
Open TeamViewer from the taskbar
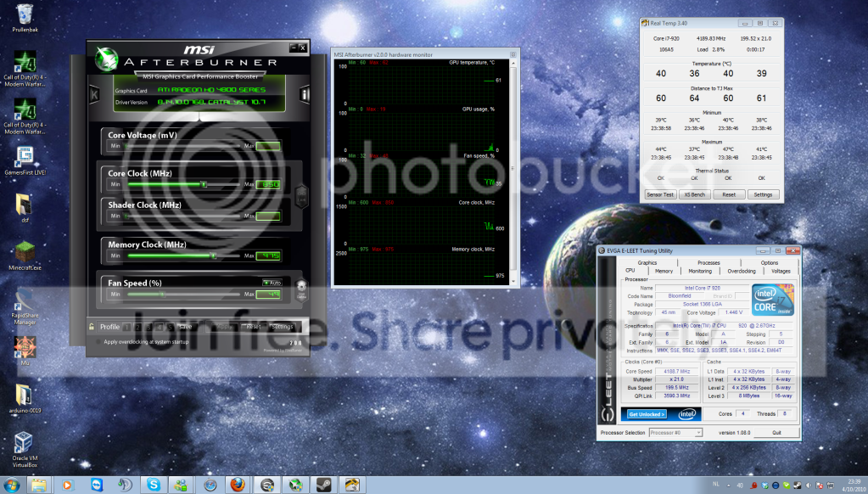click(97, 486)
